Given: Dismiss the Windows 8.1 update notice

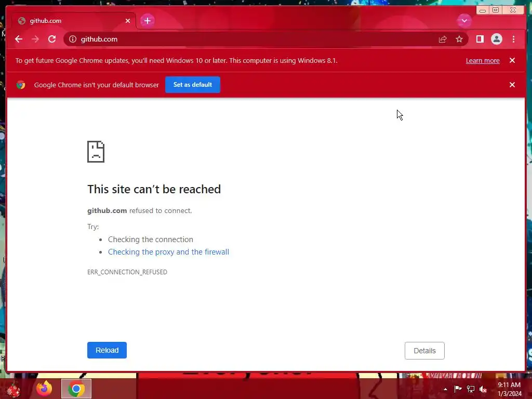Looking at the screenshot, I should 512,60.
